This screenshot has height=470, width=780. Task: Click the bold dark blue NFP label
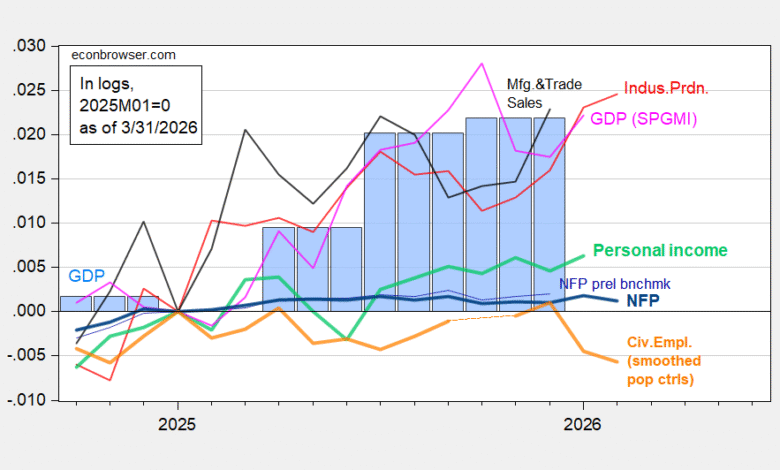[x=648, y=299]
